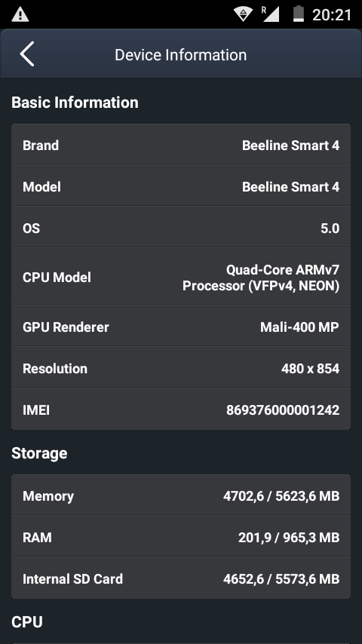The width and height of the screenshot is (362, 644).
Task: Select the Device Information title
Action: coord(181,55)
